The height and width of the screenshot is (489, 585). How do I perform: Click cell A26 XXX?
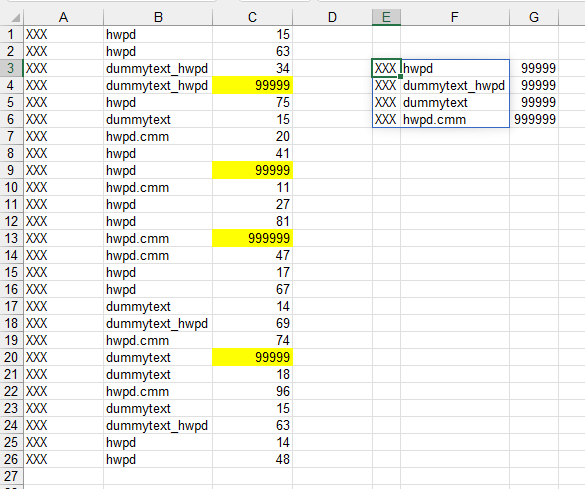click(x=63, y=460)
